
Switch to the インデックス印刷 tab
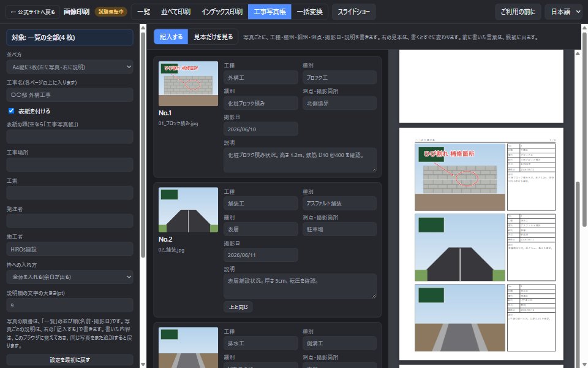click(222, 12)
